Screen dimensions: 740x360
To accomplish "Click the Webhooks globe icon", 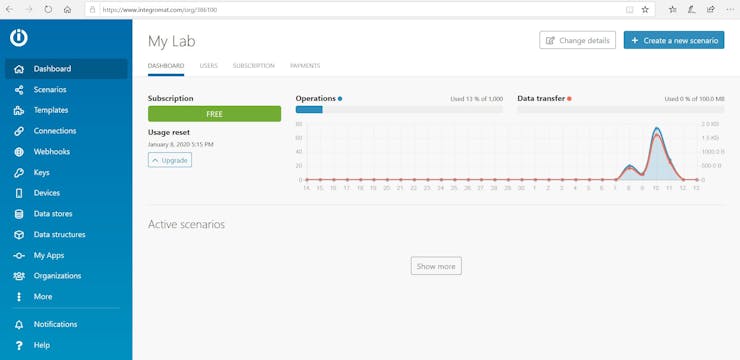I will point(19,152).
